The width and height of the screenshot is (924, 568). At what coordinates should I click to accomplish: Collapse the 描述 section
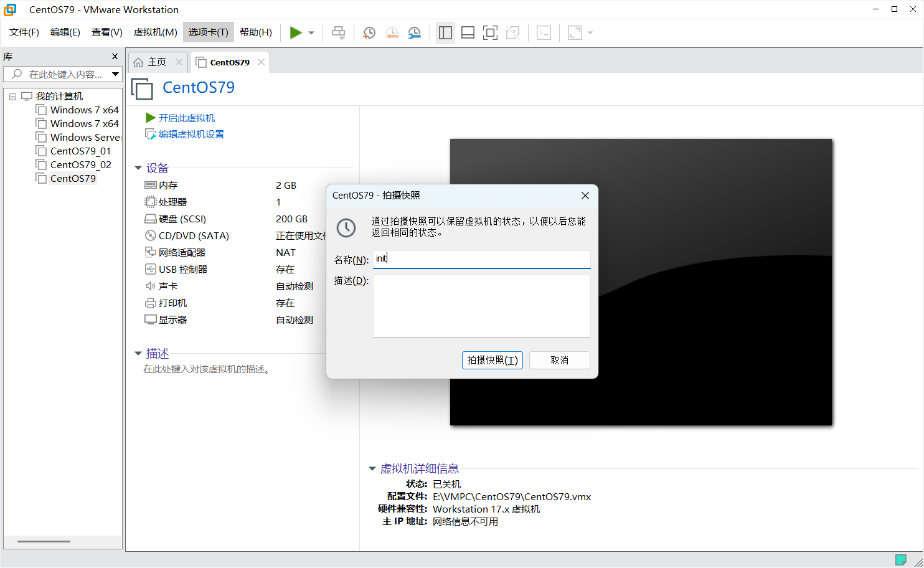point(138,354)
